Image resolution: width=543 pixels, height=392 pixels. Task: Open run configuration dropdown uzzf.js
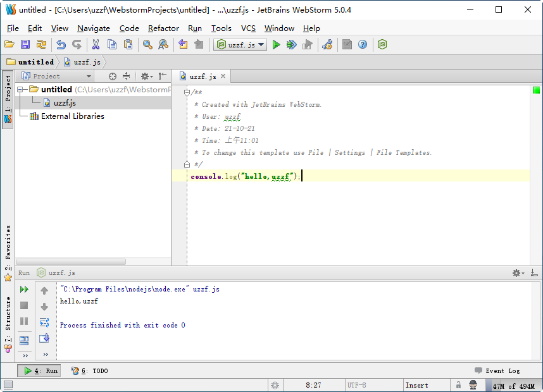click(x=240, y=45)
